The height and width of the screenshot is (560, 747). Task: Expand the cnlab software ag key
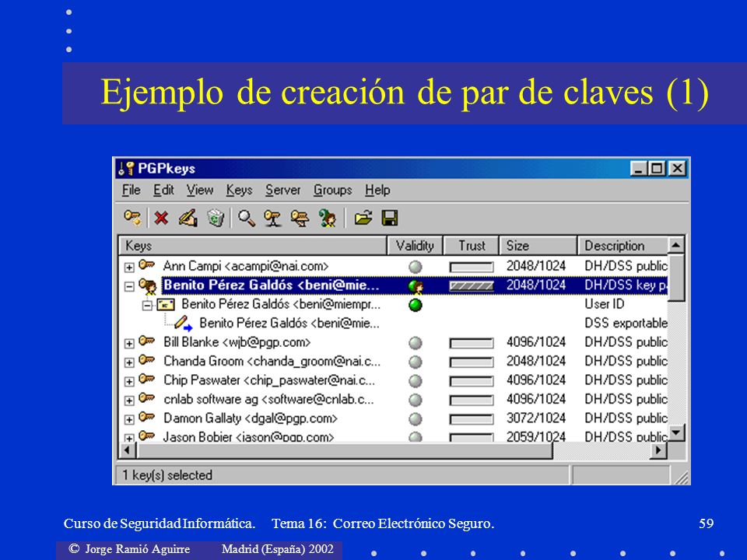tap(129, 401)
